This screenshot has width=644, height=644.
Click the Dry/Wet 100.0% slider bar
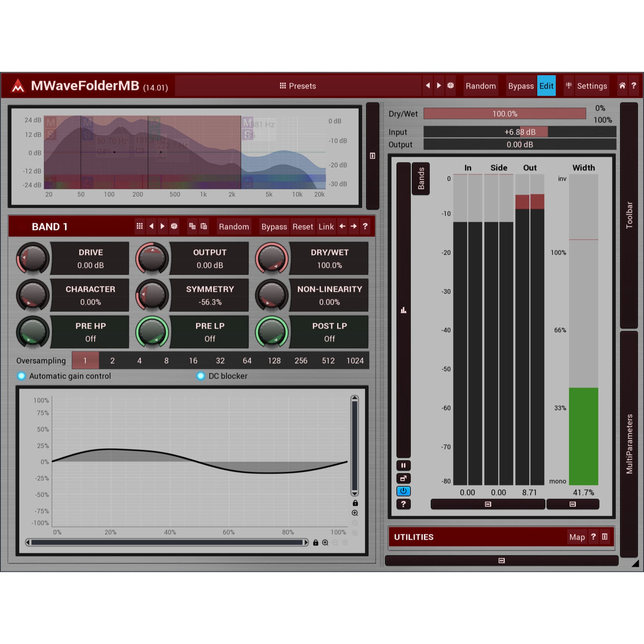[505, 114]
